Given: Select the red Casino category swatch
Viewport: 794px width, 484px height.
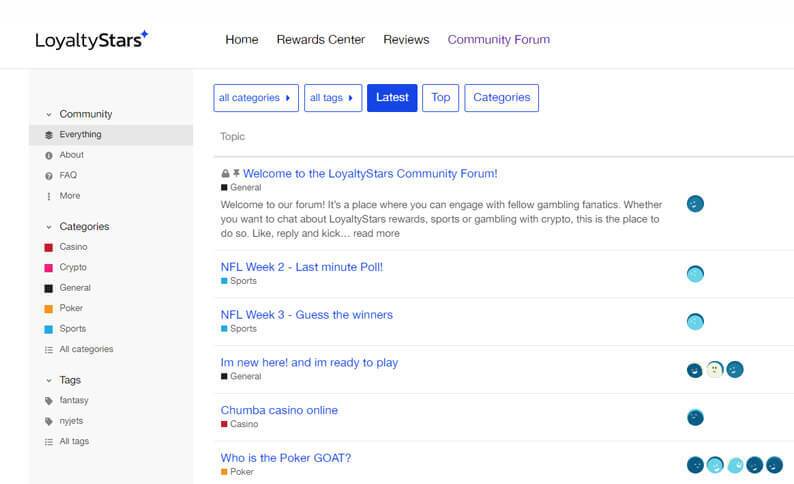Looking at the screenshot, I should coord(49,248).
